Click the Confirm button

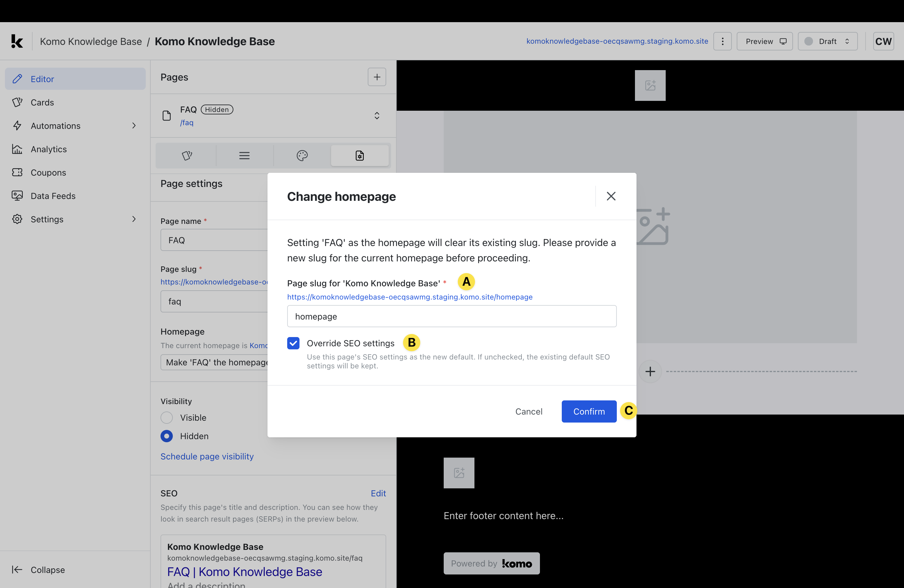tap(589, 411)
